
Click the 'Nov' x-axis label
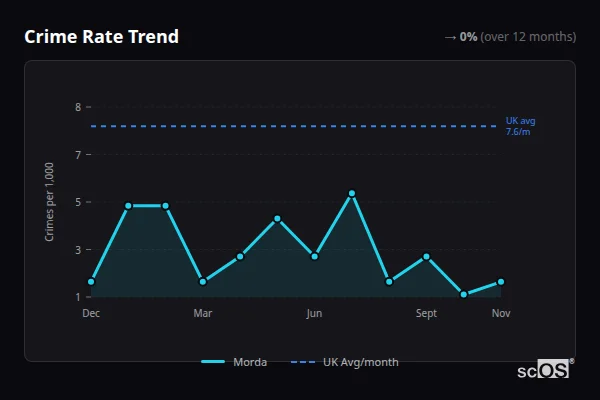coord(501,313)
